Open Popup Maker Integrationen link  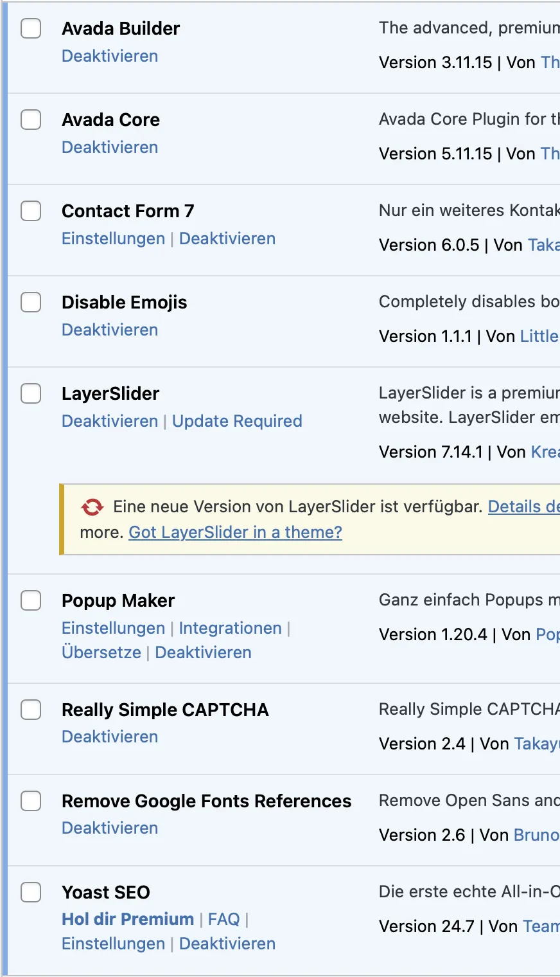(230, 628)
